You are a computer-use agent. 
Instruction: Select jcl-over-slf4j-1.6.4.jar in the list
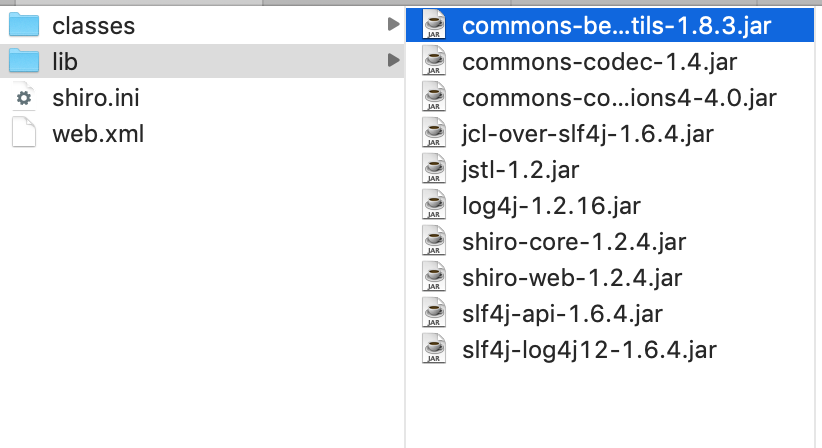point(588,134)
